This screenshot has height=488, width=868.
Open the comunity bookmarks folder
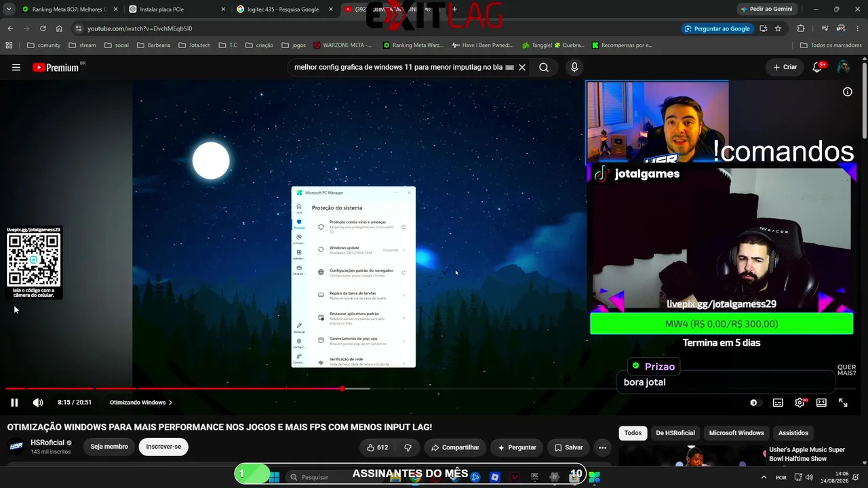tap(43, 45)
